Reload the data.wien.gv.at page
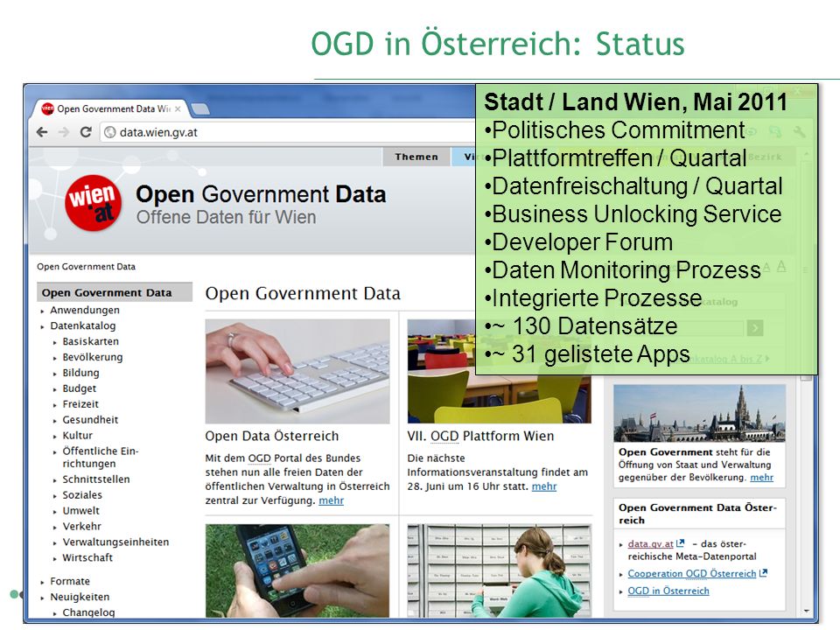This screenshot has width=840, height=630. (x=86, y=132)
